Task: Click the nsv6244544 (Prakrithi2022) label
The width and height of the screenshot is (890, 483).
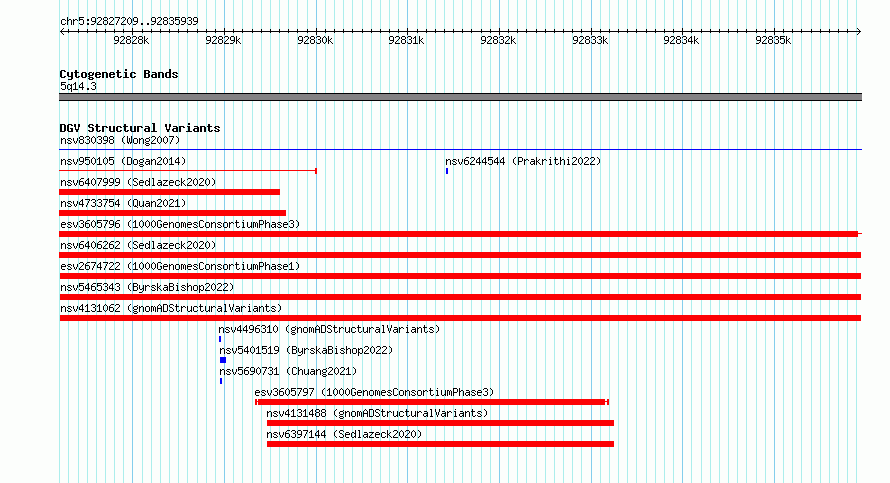Action: (523, 161)
